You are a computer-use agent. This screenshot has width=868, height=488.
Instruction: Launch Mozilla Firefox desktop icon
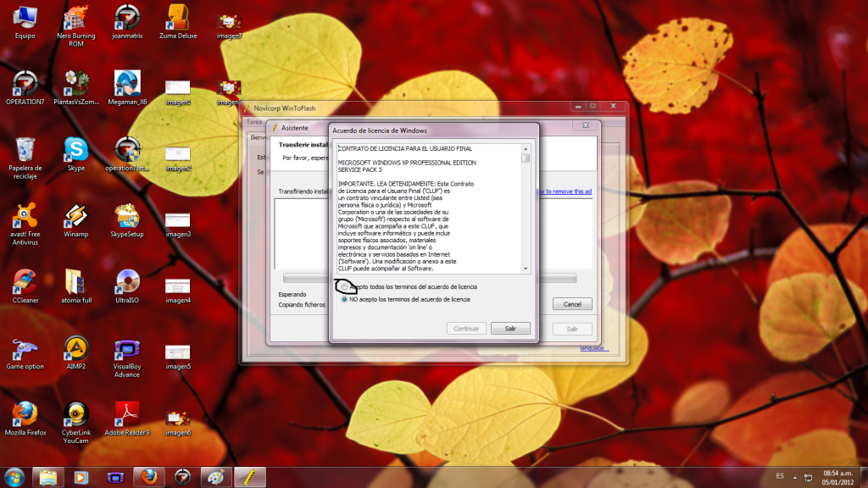[25, 419]
